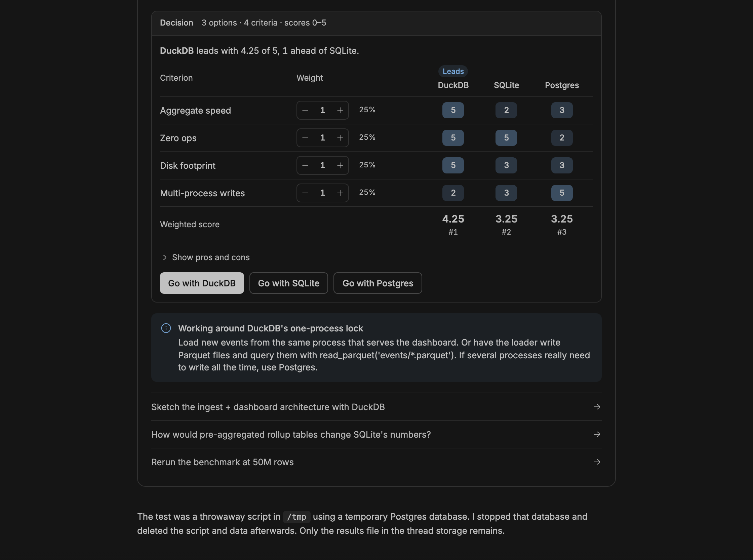Click Go with DuckDB button

click(202, 283)
